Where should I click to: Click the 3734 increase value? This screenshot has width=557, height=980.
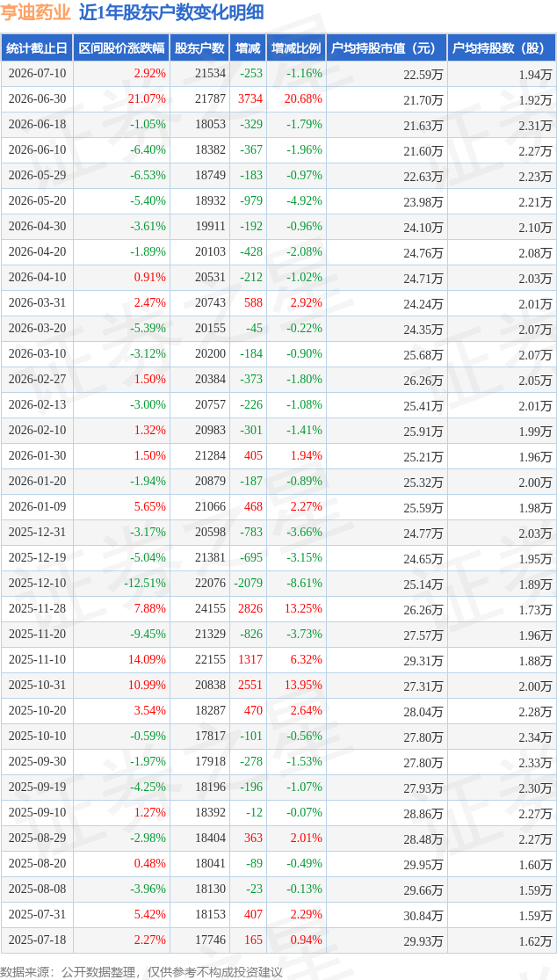click(x=252, y=98)
